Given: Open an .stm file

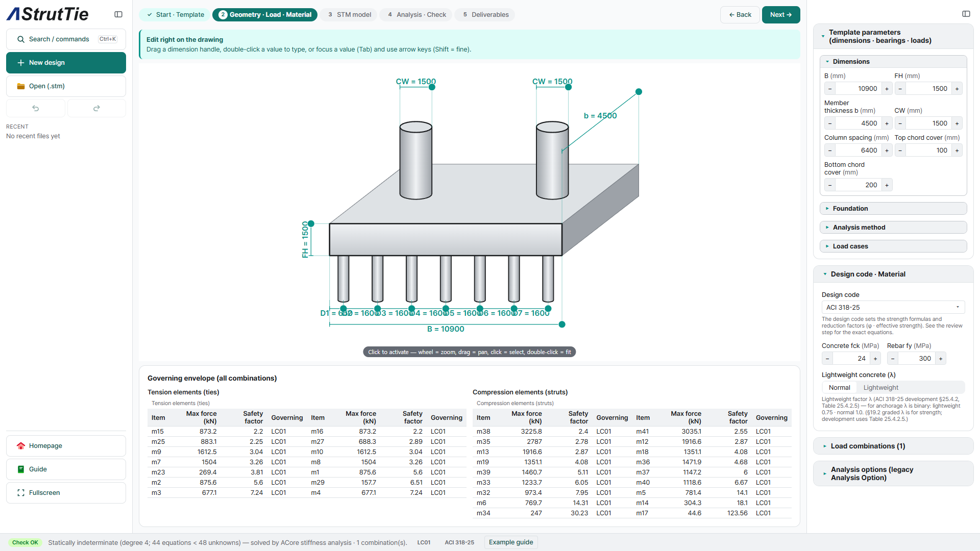Looking at the screenshot, I should pos(66,86).
